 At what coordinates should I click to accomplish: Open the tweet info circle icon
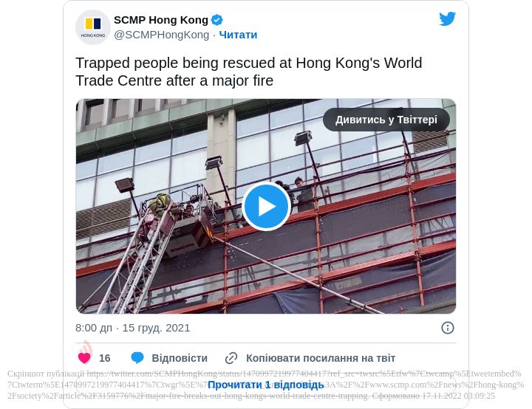tap(448, 328)
